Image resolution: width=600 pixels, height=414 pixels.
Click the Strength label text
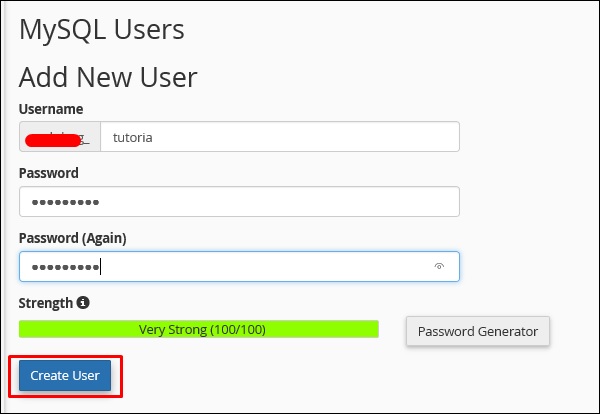click(x=46, y=302)
